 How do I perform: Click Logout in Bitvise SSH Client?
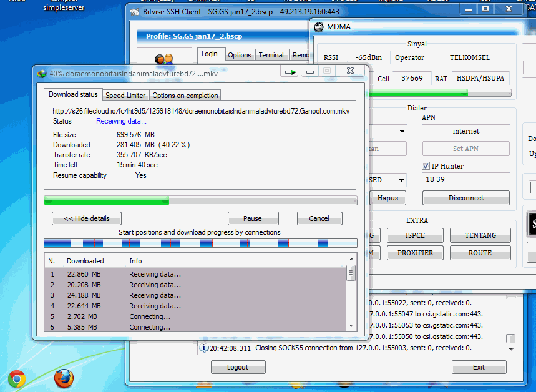pos(238,367)
